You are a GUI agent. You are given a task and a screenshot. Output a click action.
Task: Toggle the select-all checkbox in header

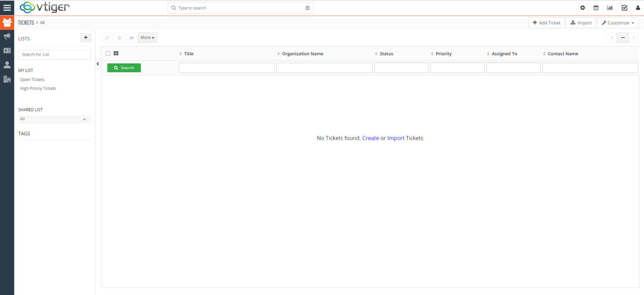coord(108,53)
